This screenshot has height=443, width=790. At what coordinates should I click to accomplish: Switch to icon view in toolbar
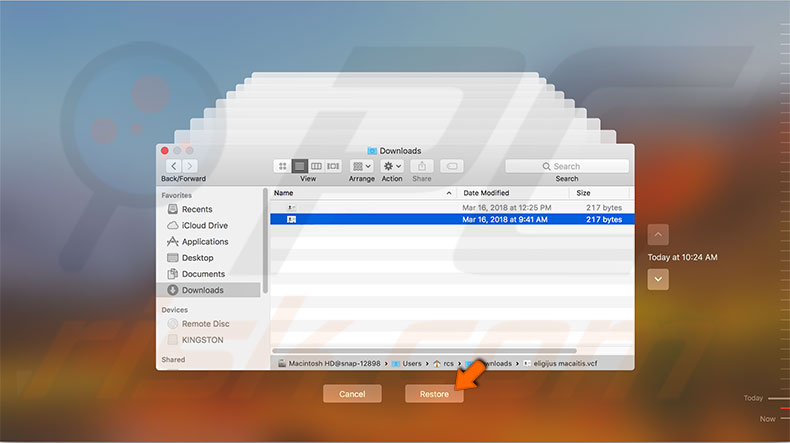[282, 166]
